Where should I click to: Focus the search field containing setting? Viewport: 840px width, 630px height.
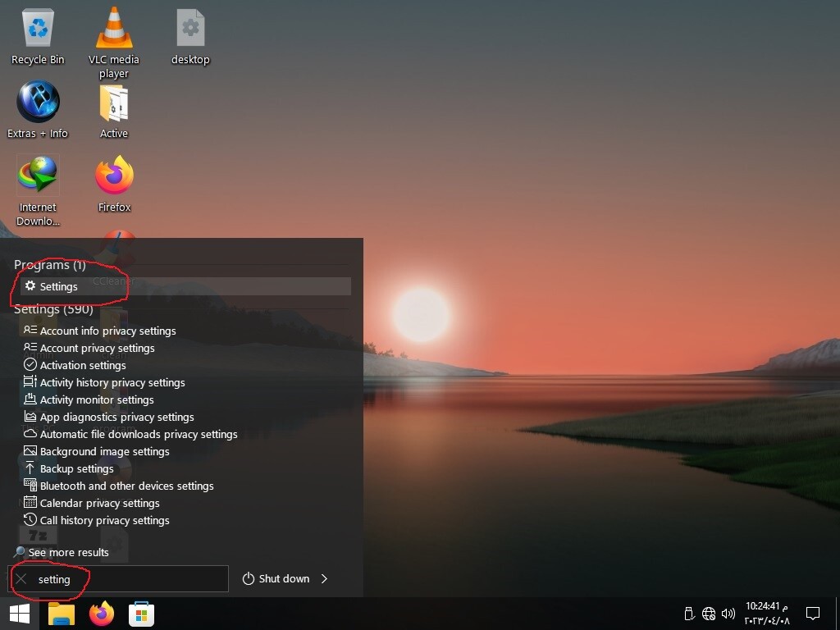[118, 578]
